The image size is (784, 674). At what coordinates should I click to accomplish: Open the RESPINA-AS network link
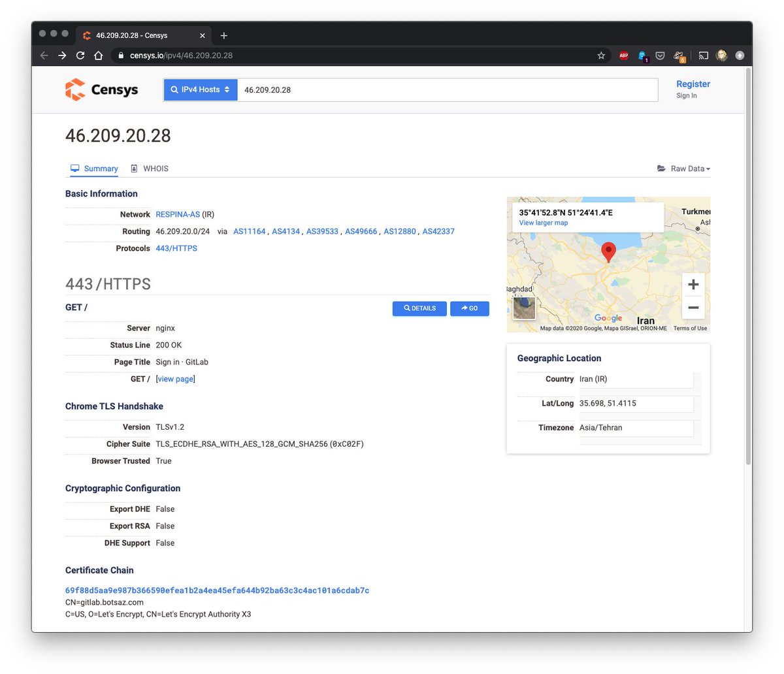click(178, 214)
